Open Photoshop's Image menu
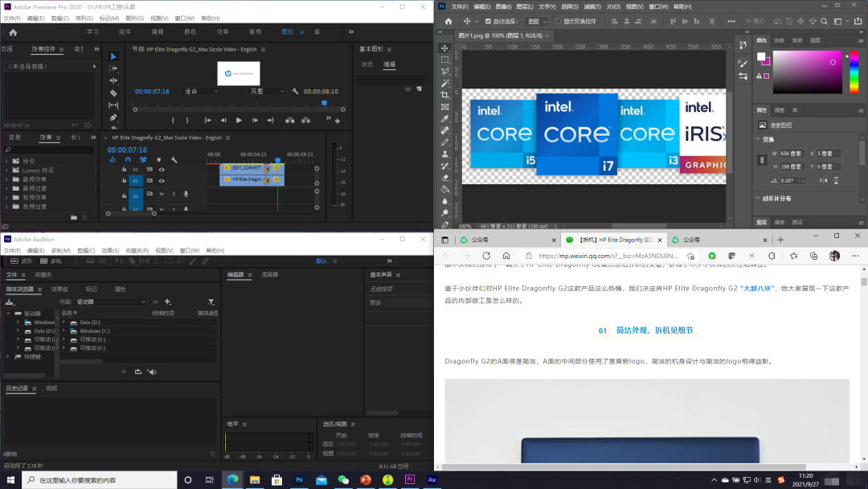This screenshot has width=868, height=489. click(502, 6)
